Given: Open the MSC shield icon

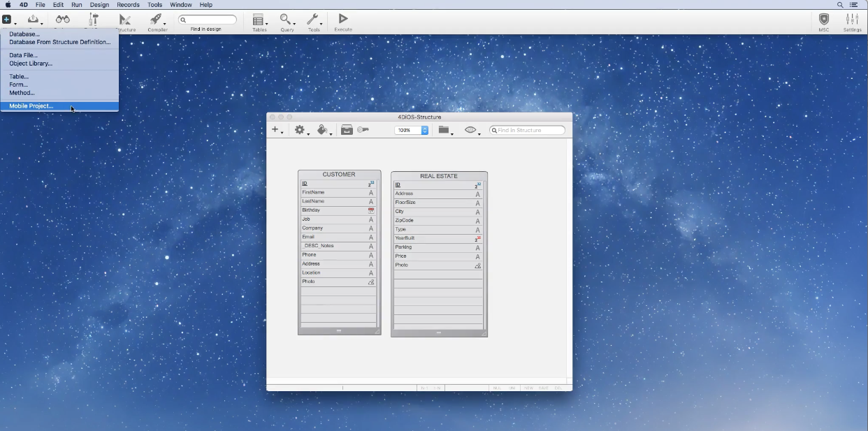Looking at the screenshot, I should (x=824, y=20).
